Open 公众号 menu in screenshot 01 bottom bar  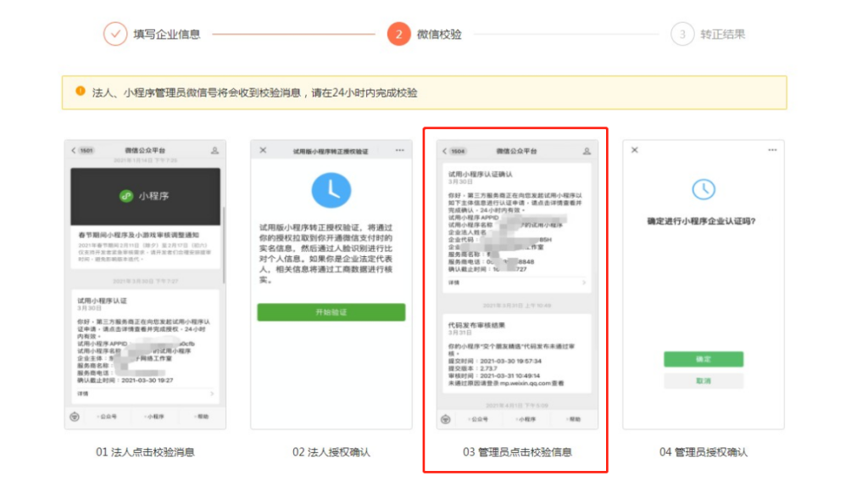[x=107, y=417]
